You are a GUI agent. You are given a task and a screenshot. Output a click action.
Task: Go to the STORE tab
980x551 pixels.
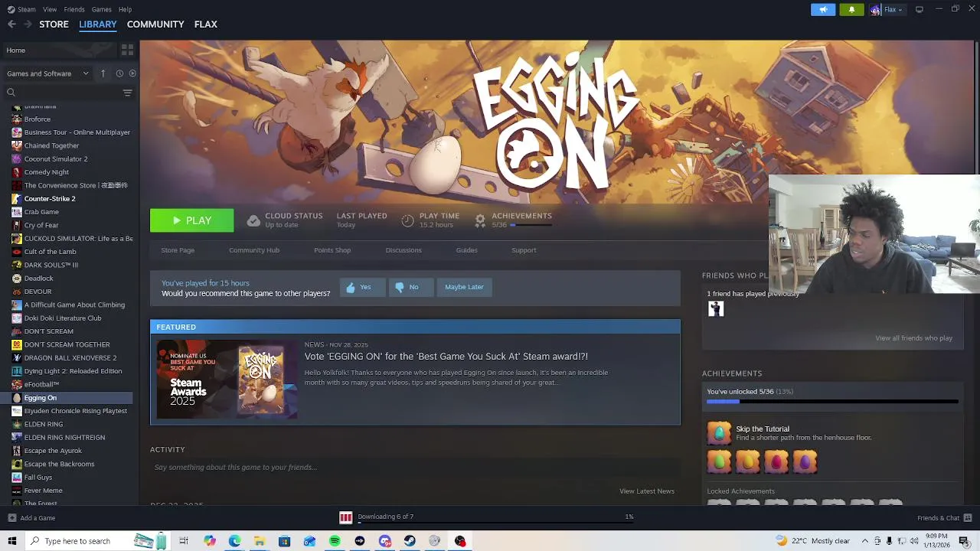pyautogui.click(x=54, y=24)
